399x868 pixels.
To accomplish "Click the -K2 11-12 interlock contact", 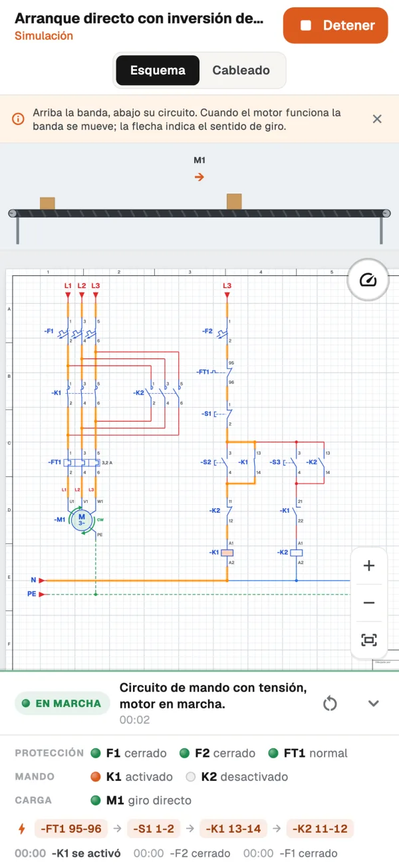I will pos(223,511).
